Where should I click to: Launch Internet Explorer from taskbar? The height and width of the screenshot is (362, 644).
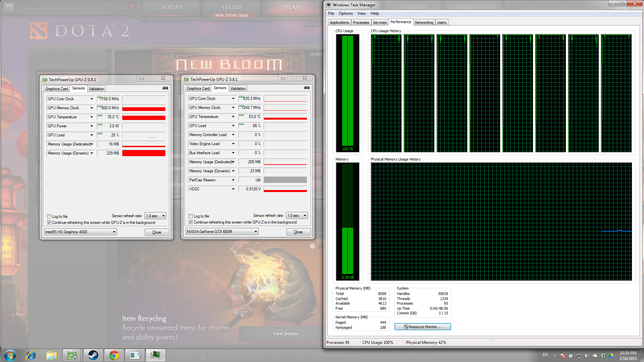pos(31,355)
